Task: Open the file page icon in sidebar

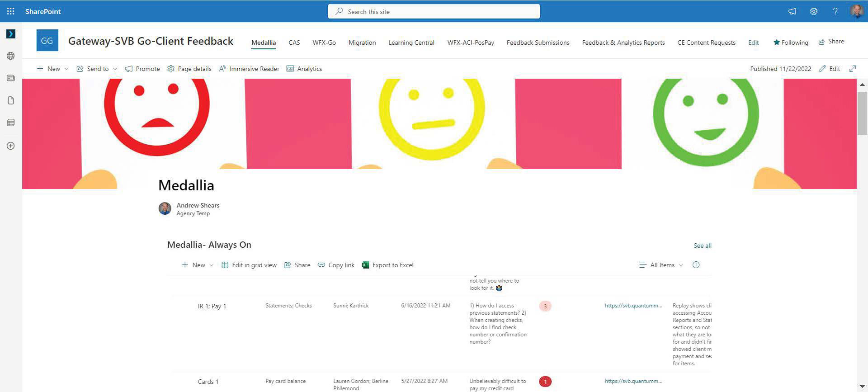Action: click(x=11, y=100)
